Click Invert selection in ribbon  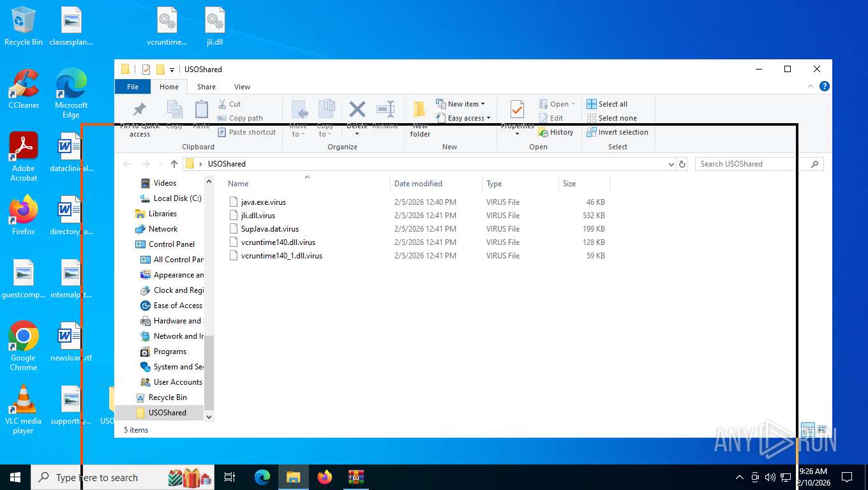pos(617,132)
